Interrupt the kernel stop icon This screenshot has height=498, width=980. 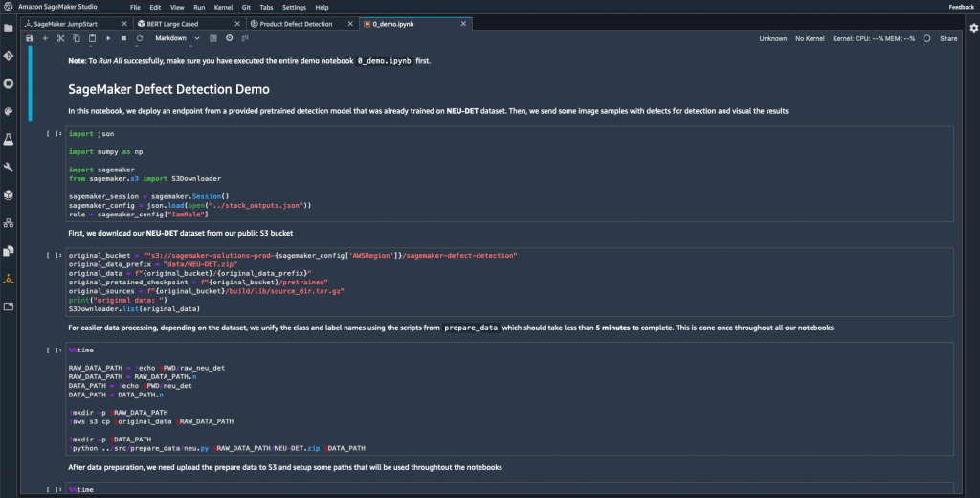123,38
